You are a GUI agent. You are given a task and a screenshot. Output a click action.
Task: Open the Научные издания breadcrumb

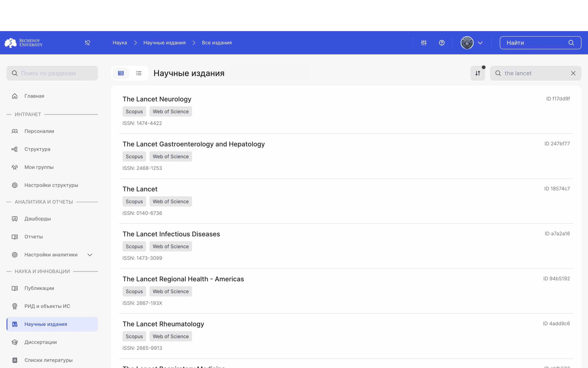[x=165, y=43]
